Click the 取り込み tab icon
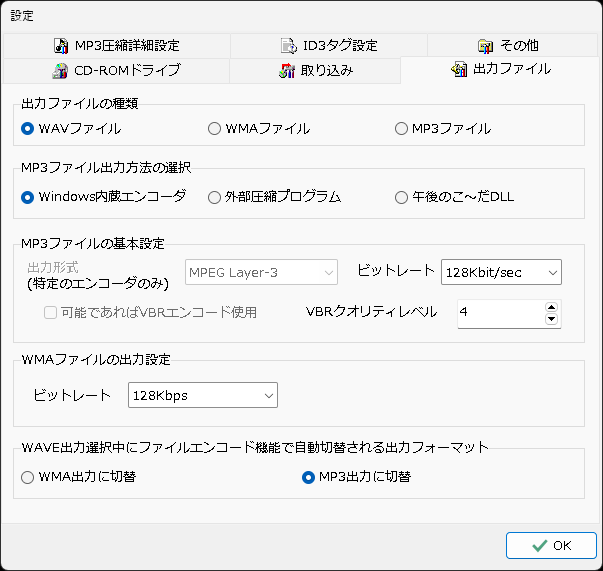 [x=287, y=71]
